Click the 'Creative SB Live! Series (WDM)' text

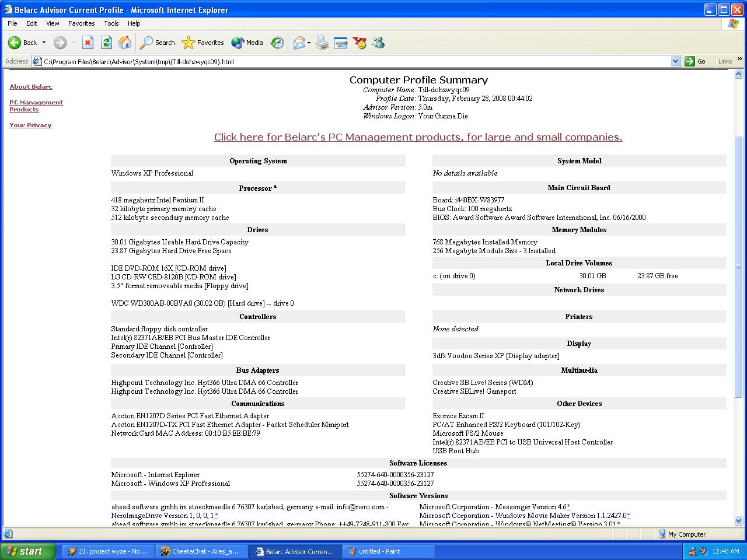(x=483, y=383)
